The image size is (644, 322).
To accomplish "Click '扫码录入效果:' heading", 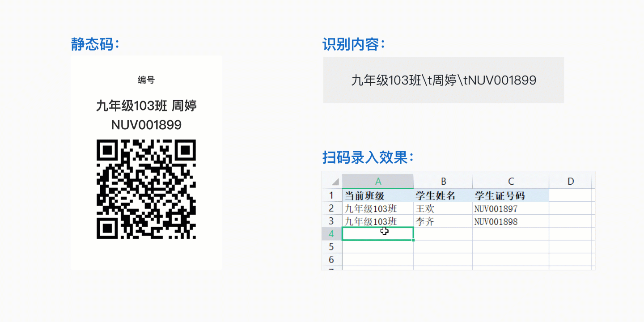I will click(368, 157).
